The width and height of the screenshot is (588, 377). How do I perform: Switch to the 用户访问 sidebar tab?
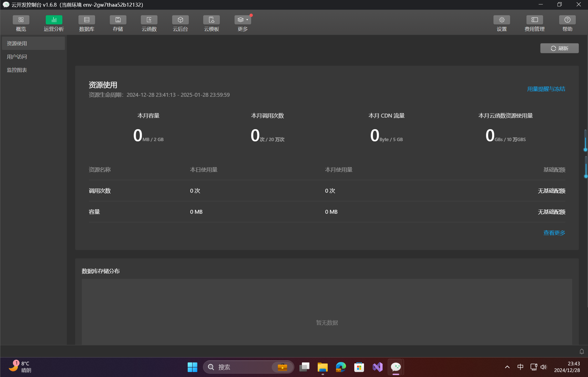pyautogui.click(x=17, y=57)
